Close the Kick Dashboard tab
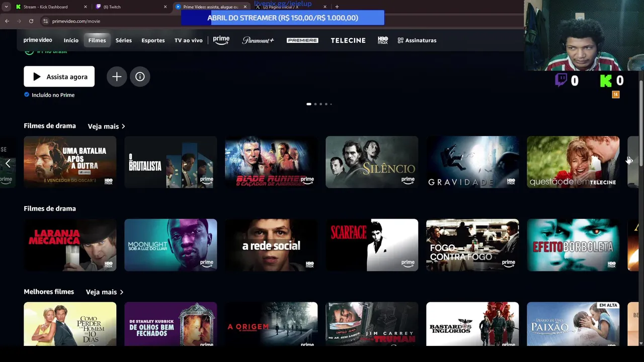 pos(85,7)
